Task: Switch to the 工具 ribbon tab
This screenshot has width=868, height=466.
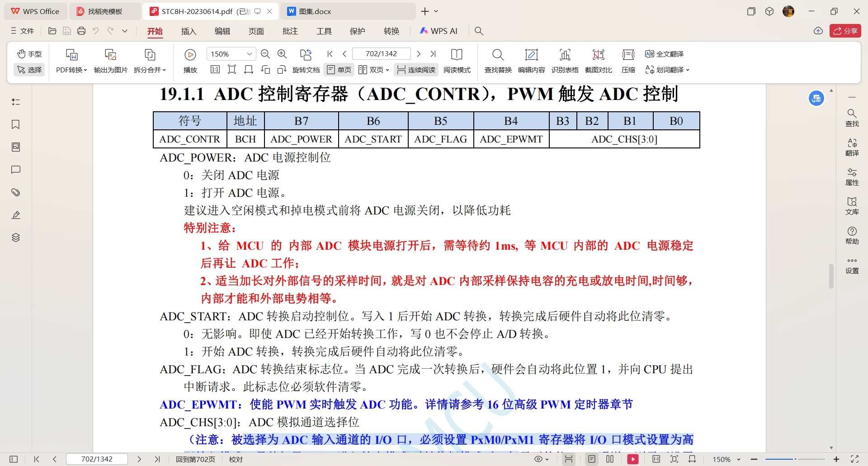Action: tap(324, 31)
